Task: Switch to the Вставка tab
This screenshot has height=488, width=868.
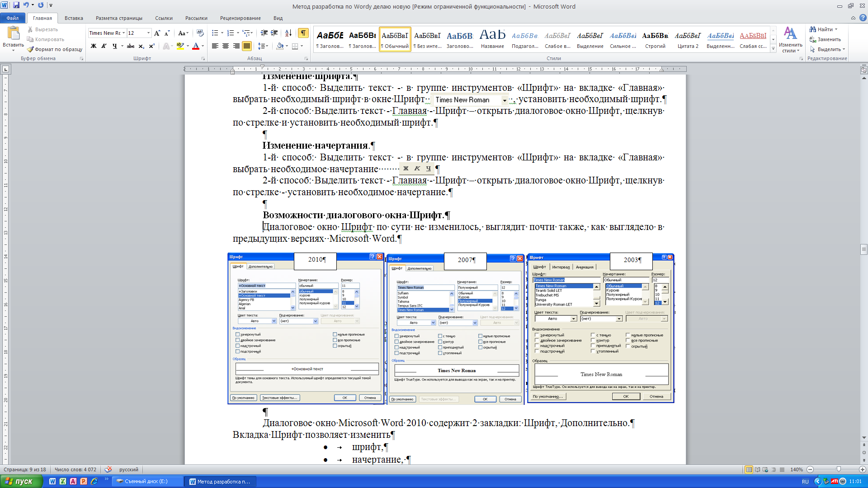Action: pyautogui.click(x=74, y=18)
